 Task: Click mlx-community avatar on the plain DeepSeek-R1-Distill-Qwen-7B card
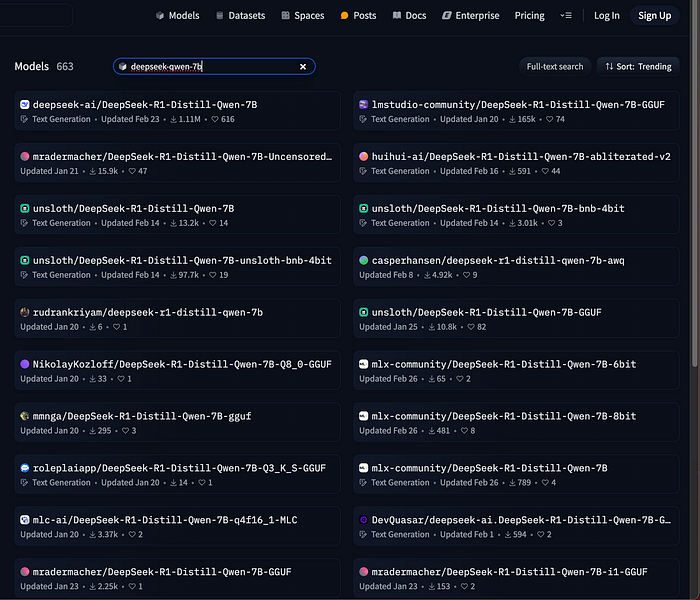click(364, 468)
